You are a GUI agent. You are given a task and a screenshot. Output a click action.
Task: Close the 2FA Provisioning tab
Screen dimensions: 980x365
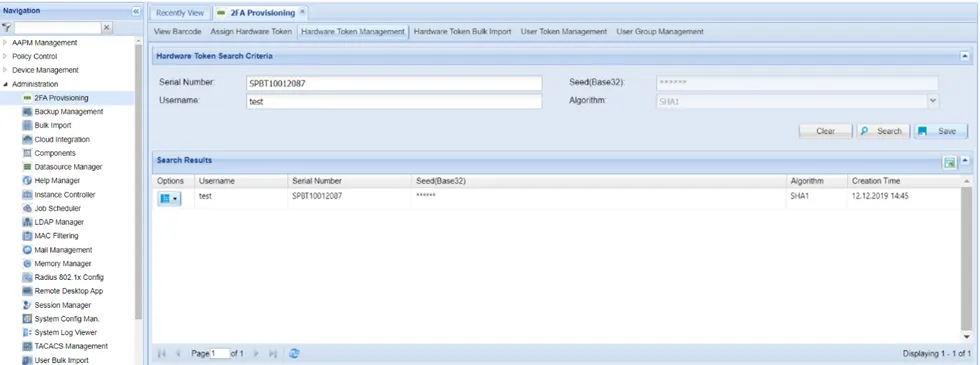point(302,12)
